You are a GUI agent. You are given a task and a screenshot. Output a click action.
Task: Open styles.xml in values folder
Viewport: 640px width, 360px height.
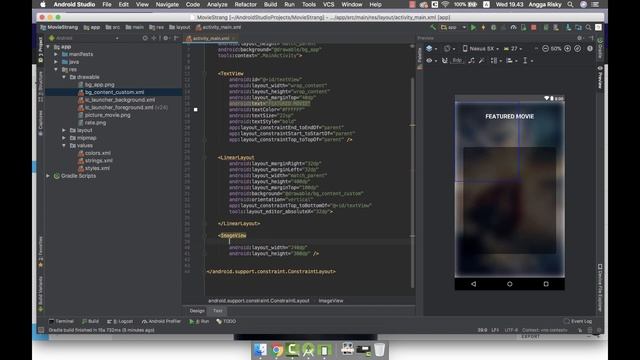[x=97, y=168]
